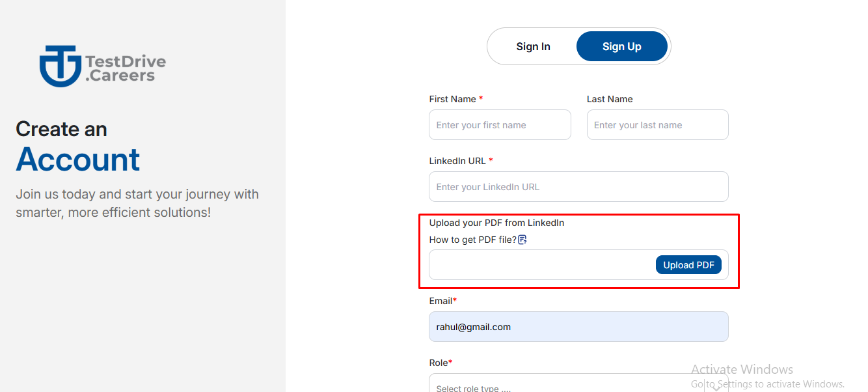Click the LinkedIn URL label
868x392 pixels.
[457, 161]
